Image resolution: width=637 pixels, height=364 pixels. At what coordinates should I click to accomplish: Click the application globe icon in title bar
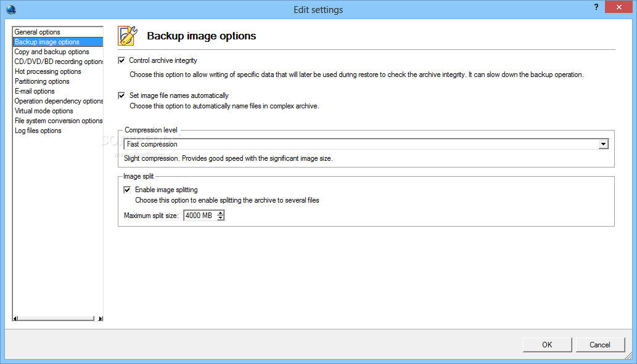click(x=11, y=9)
